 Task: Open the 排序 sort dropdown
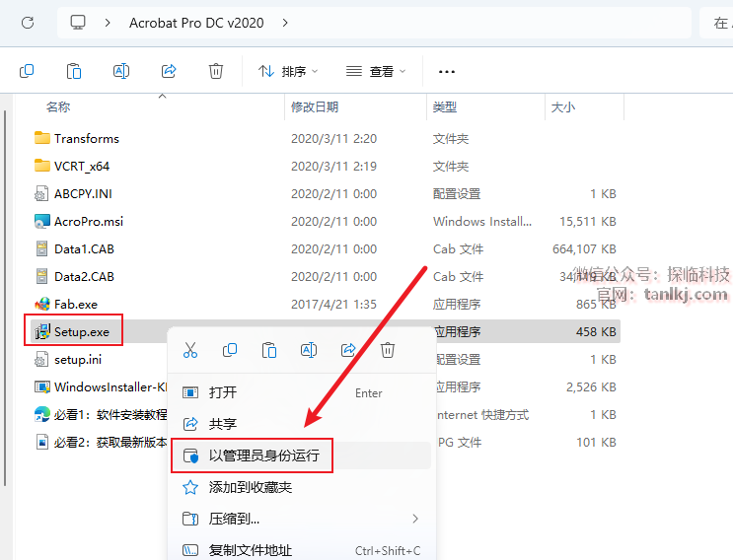click(x=288, y=71)
